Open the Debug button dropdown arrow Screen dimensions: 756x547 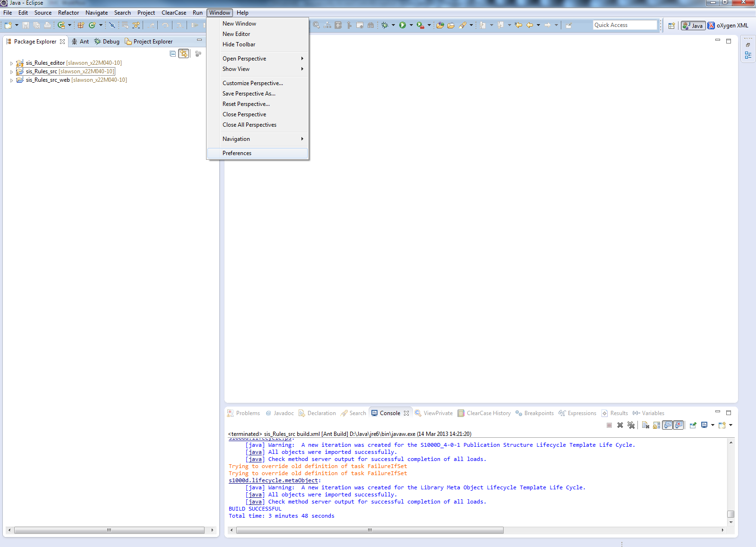click(x=393, y=25)
